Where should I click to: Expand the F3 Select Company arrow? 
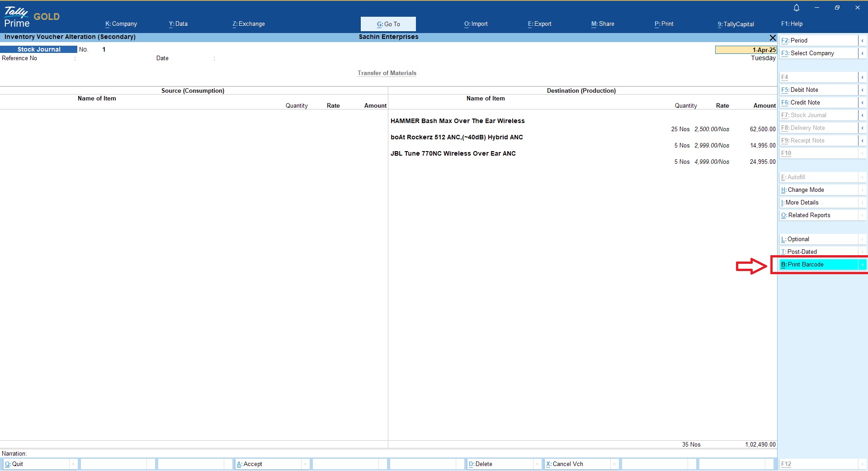tap(862, 53)
